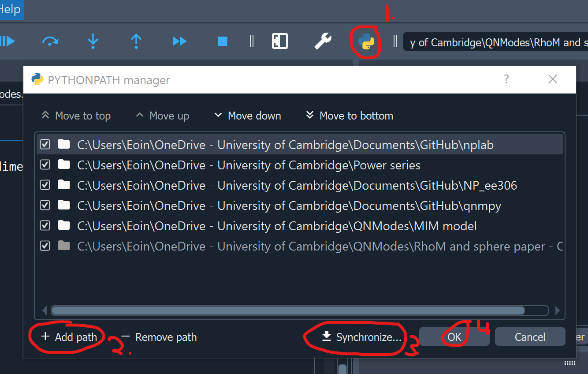Click the scrollbar right arrow in path list

pos(557,310)
